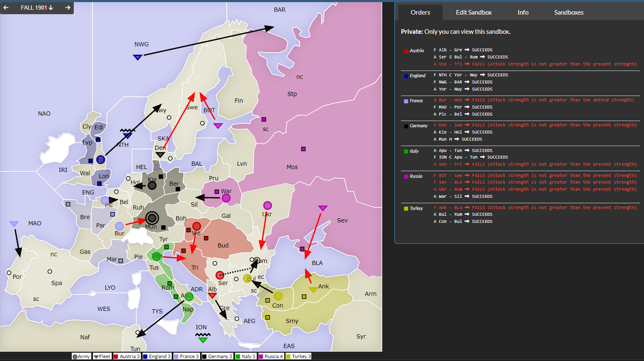Viewport: 644px width, 361px height.
Task: Select the Austrian army in Vie
Action: (x=196, y=226)
